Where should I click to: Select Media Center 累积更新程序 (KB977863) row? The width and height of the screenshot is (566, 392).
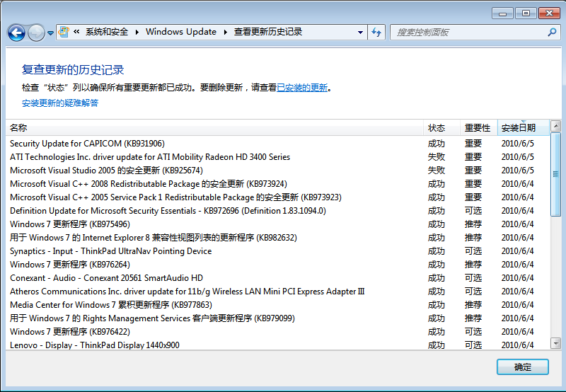(278, 305)
